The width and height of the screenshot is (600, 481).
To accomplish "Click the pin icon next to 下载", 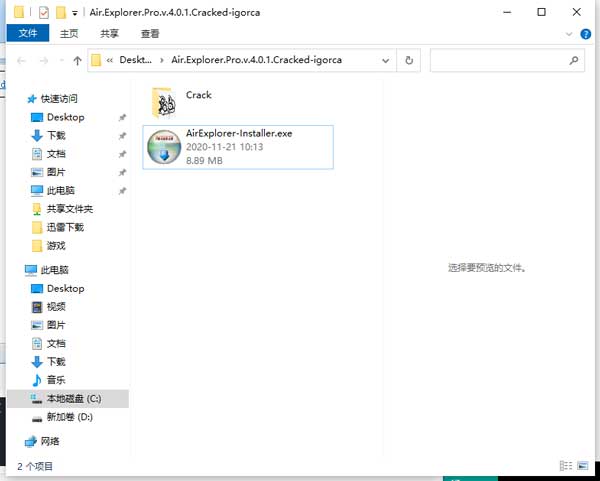I will (x=122, y=136).
